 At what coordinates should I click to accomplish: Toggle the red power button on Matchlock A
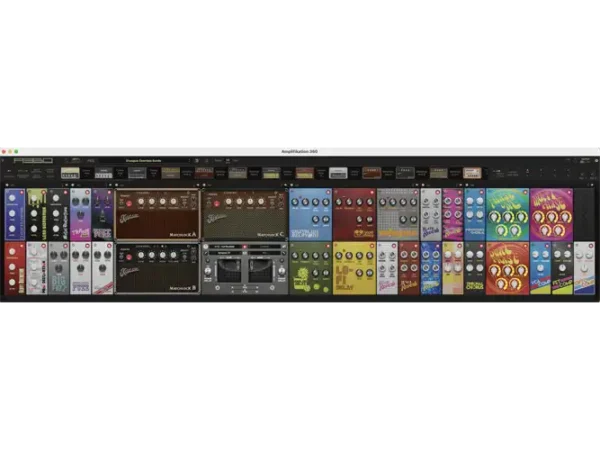pos(129,204)
